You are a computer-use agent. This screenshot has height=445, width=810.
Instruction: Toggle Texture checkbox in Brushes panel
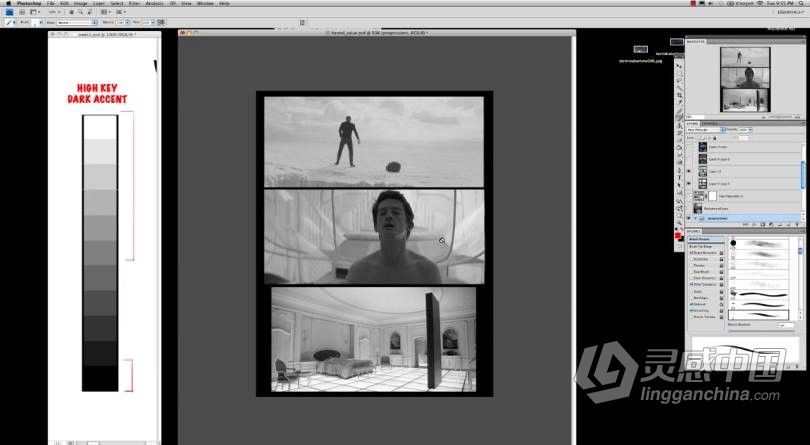691,266
